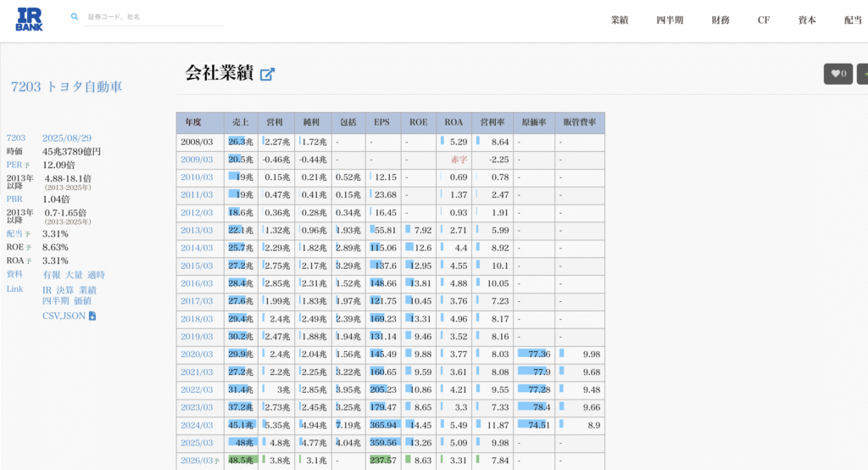Viewport: 868px width, 470px height.
Task: Open the 2015/03 fiscal year link
Action: coord(197,266)
